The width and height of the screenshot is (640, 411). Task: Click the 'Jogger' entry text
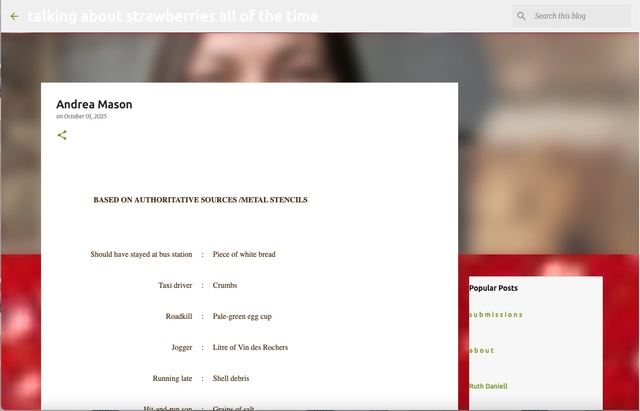pos(181,348)
